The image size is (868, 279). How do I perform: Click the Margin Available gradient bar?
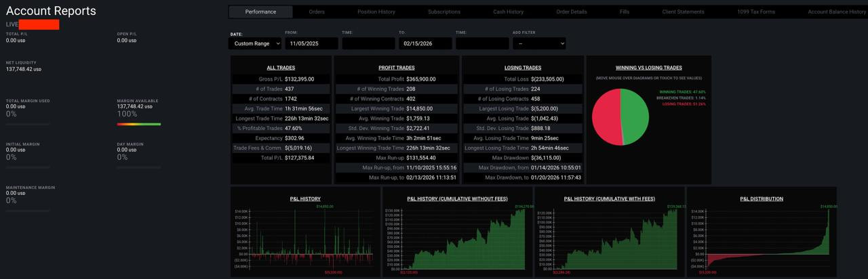point(139,124)
